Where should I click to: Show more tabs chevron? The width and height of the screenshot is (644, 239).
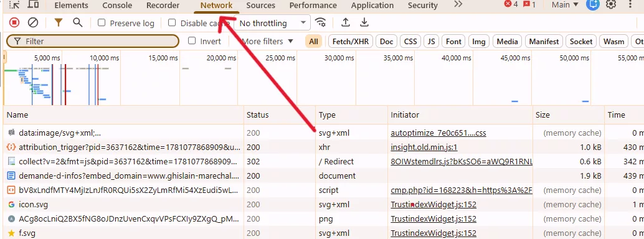[x=458, y=4]
